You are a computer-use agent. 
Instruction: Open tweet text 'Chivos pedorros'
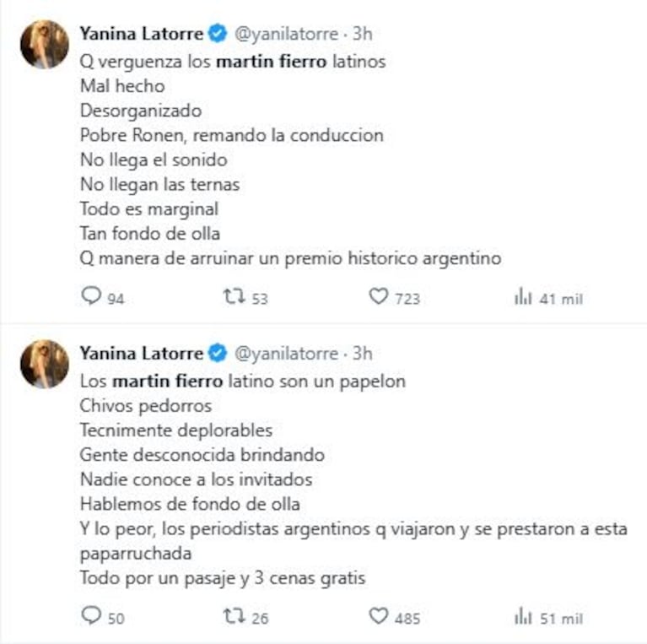coord(145,405)
